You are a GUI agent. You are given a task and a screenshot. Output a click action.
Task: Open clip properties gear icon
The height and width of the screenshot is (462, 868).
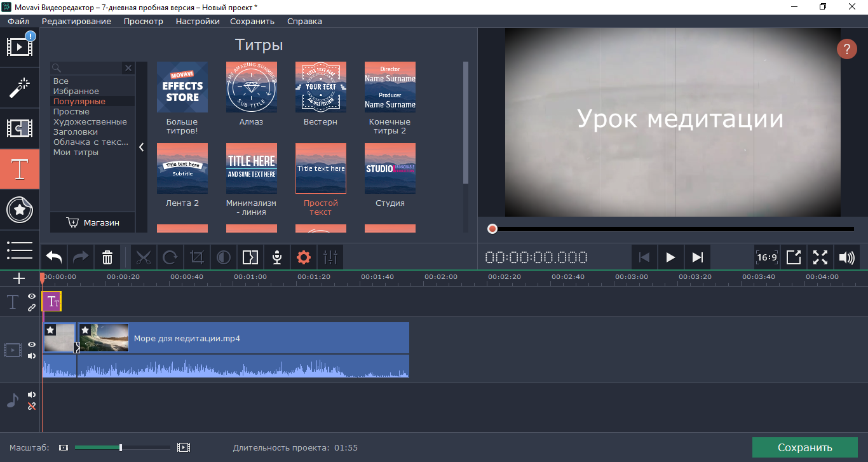pyautogui.click(x=304, y=257)
